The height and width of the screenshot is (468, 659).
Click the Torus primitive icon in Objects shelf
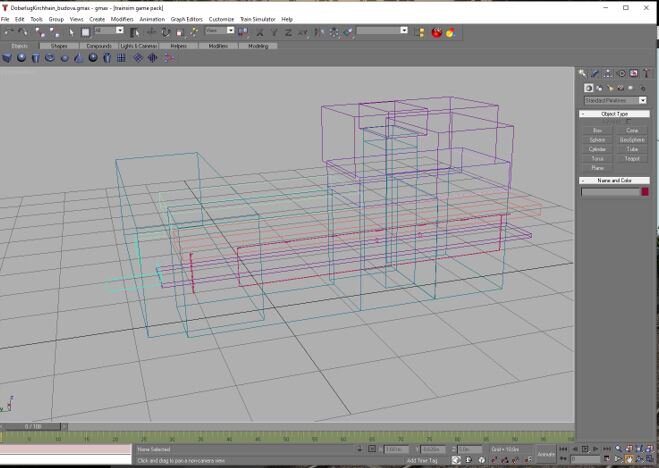coord(50,58)
